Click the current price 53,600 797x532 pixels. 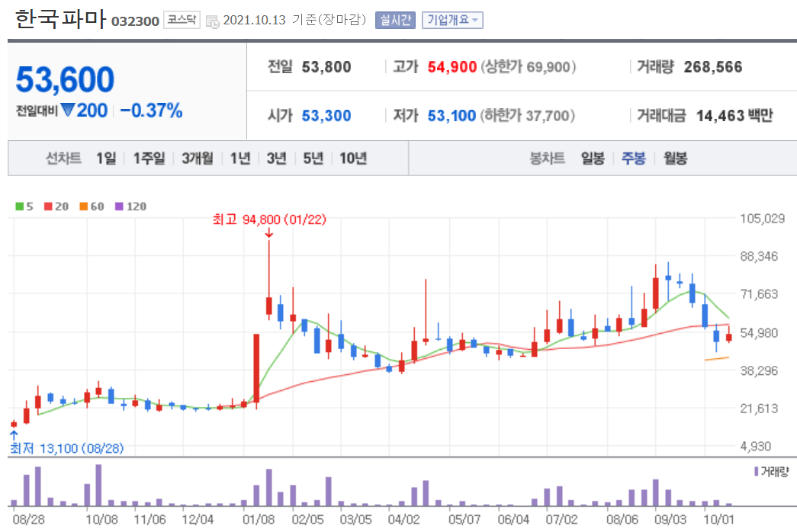pyautogui.click(x=65, y=80)
